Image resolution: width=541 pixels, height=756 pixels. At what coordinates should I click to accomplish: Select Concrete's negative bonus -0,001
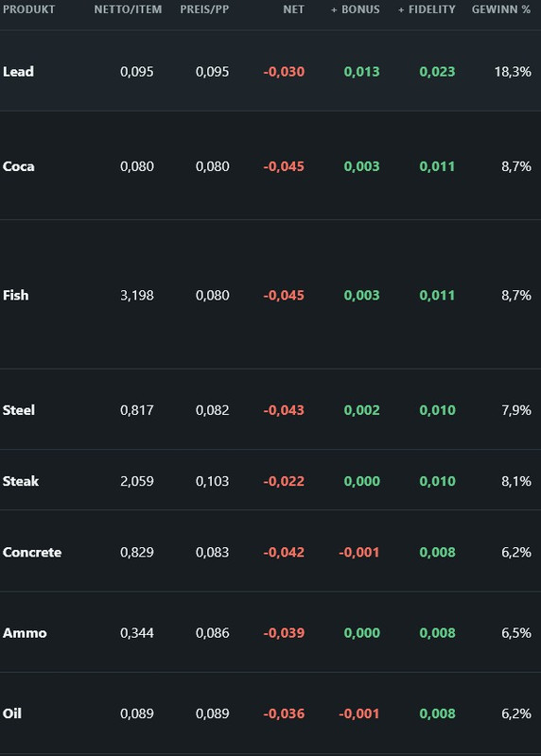pyautogui.click(x=359, y=552)
